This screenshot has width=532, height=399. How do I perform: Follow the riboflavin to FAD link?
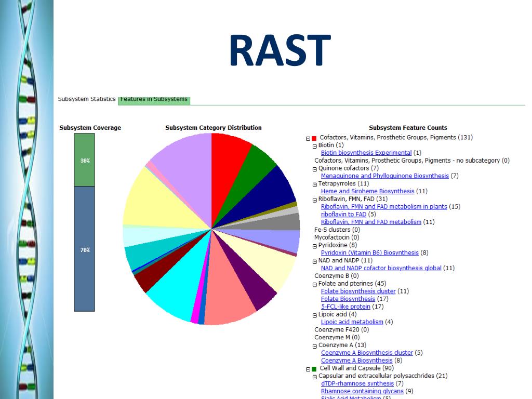(343, 214)
